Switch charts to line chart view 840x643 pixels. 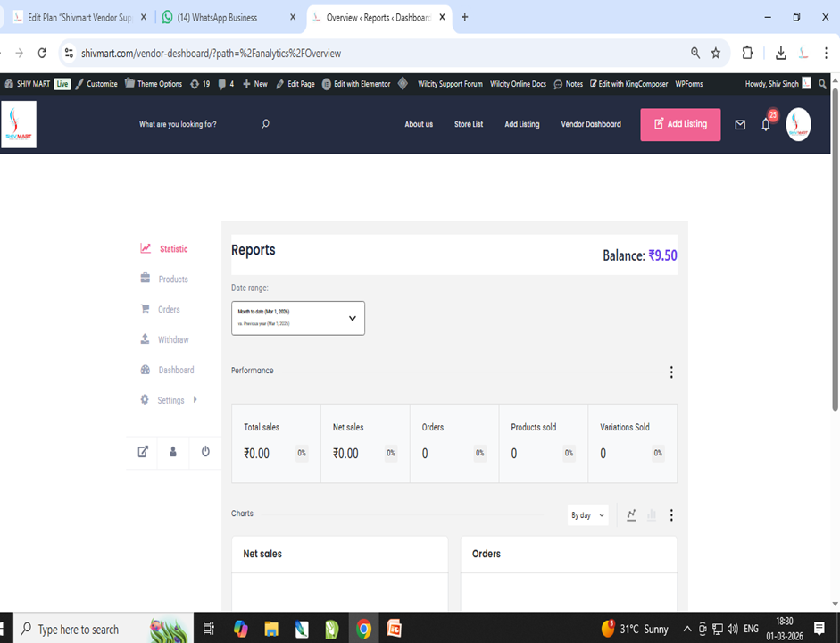pos(631,515)
